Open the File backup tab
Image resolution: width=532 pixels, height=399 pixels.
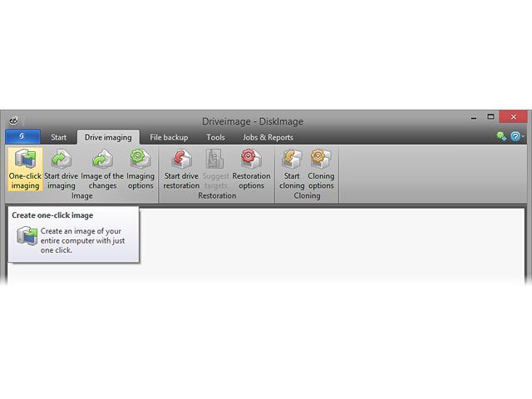tap(169, 137)
